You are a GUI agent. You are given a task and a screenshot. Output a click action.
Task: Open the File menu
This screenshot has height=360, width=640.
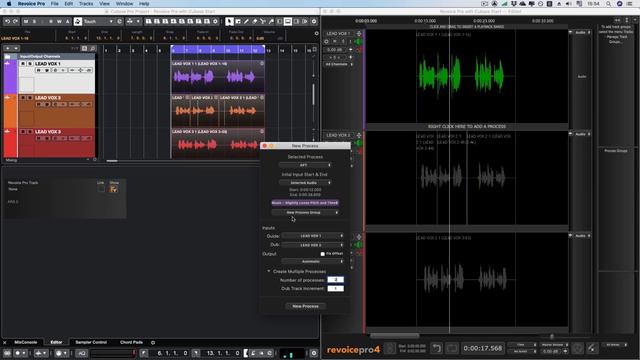pos(54,4)
